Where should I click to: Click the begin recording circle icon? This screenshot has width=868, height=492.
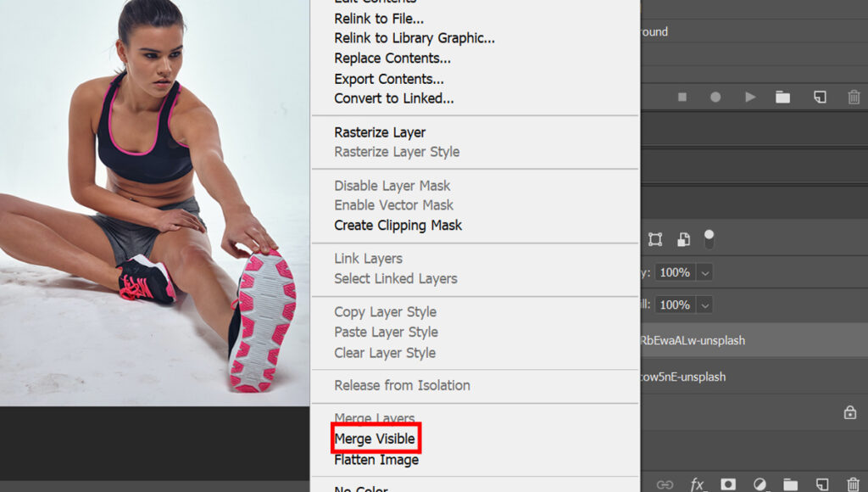click(715, 97)
